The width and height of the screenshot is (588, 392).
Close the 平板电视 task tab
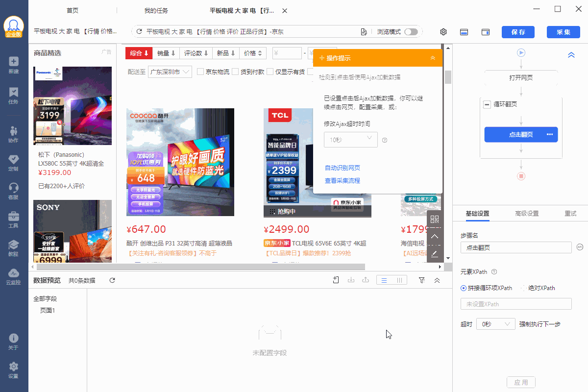(285, 11)
